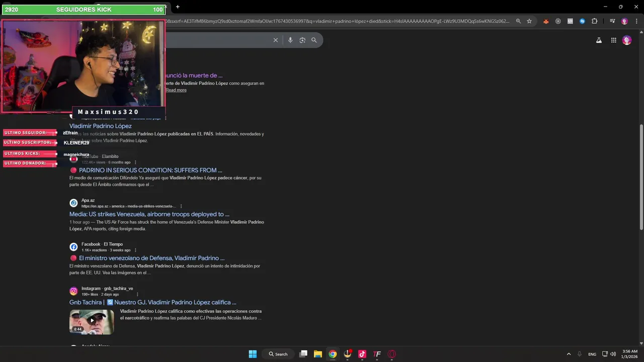Open options for the Apa.az result

(181, 206)
